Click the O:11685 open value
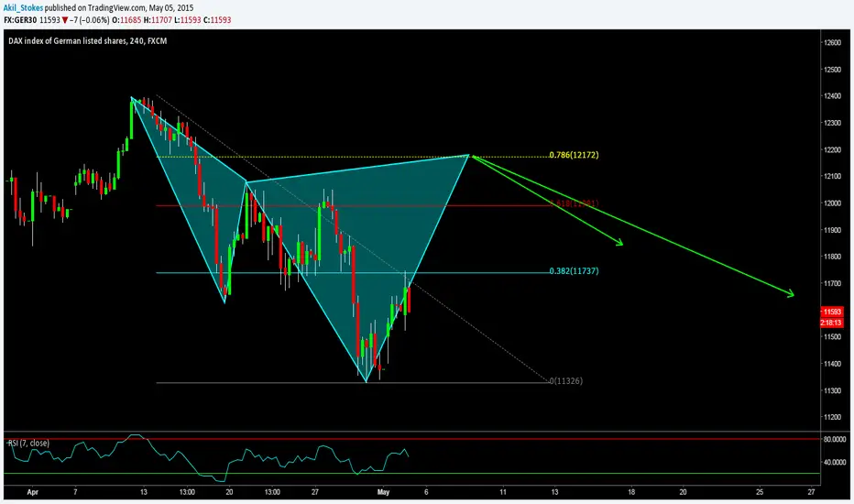 [126, 19]
